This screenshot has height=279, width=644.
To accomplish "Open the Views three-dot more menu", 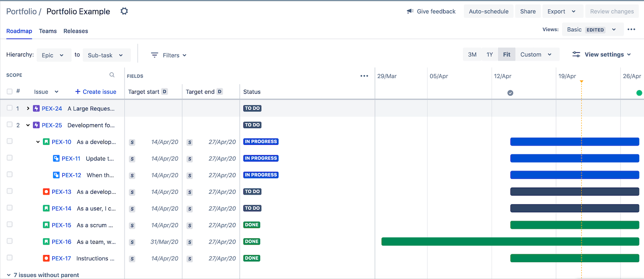I will [631, 30].
